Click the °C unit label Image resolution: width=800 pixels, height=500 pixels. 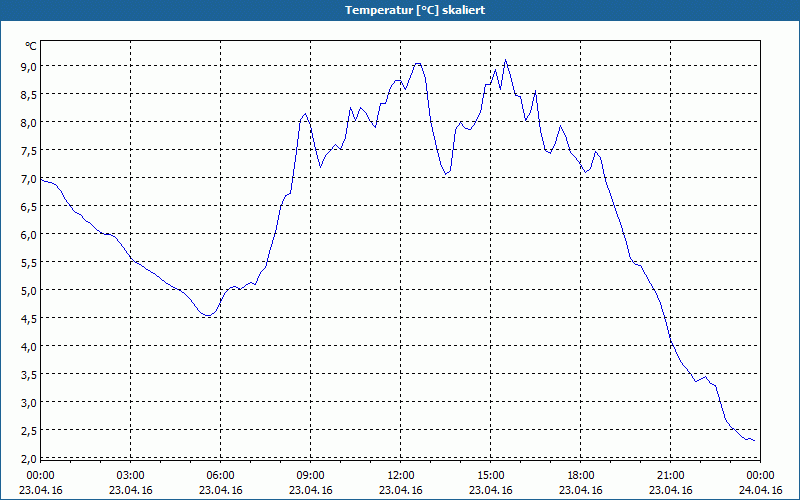click(x=31, y=46)
